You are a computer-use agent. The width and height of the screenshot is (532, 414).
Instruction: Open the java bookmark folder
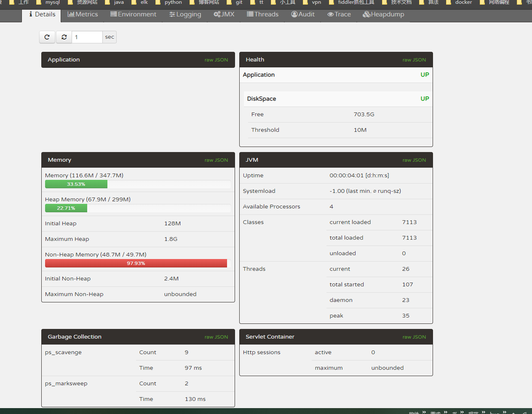[x=114, y=3]
